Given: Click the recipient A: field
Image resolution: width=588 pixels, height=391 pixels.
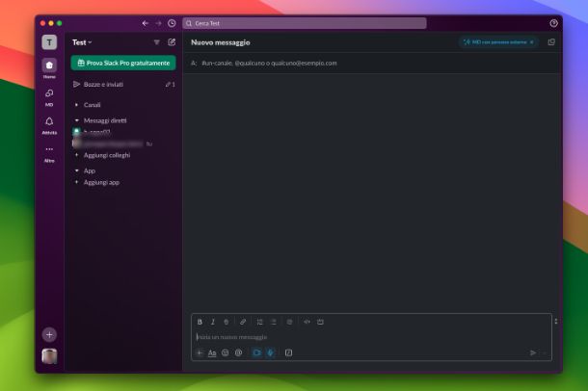Looking at the screenshot, I should pos(373,63).
